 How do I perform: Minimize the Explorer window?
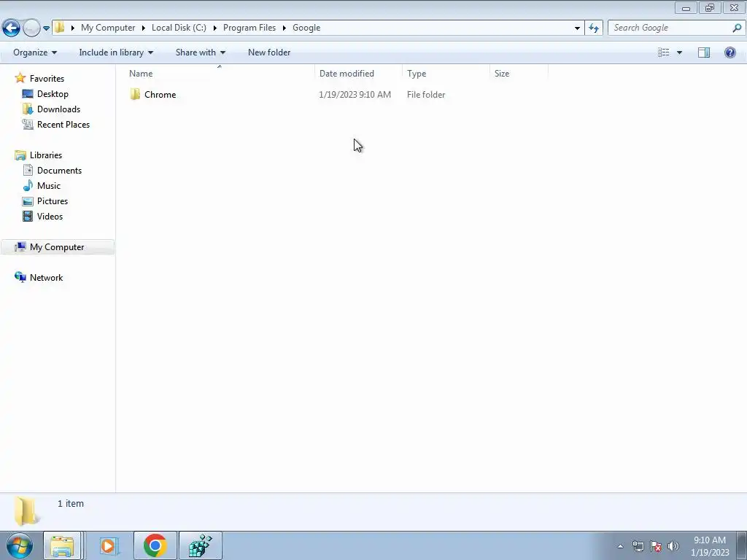[x=686, y=7]
